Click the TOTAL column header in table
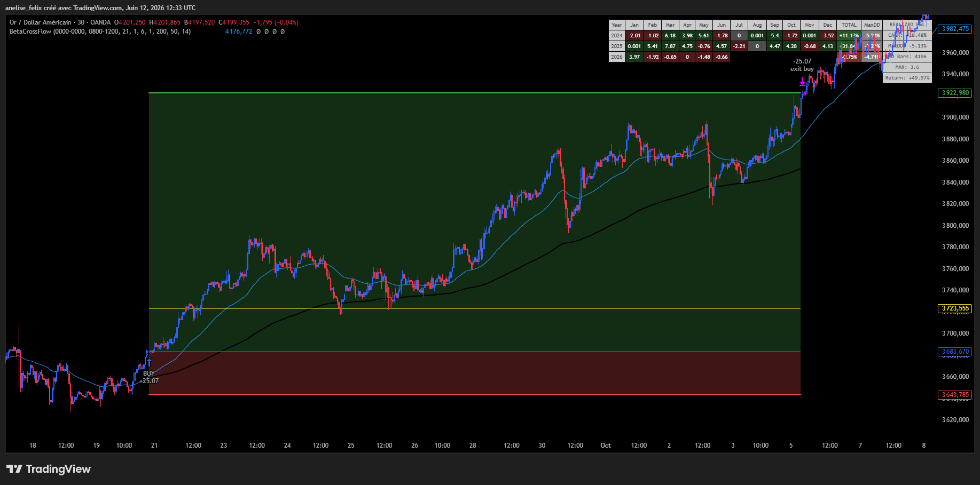 pyautogui.click(x=849, y=25)
